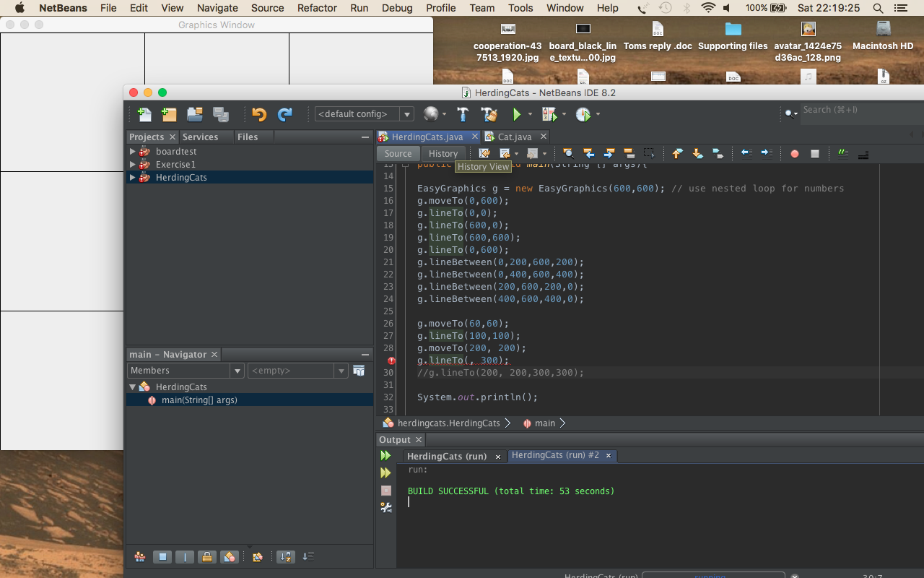The image size is (924, 578).
Task: Toggle Sort by Source in Navigator
Action: tap(308, 557)
